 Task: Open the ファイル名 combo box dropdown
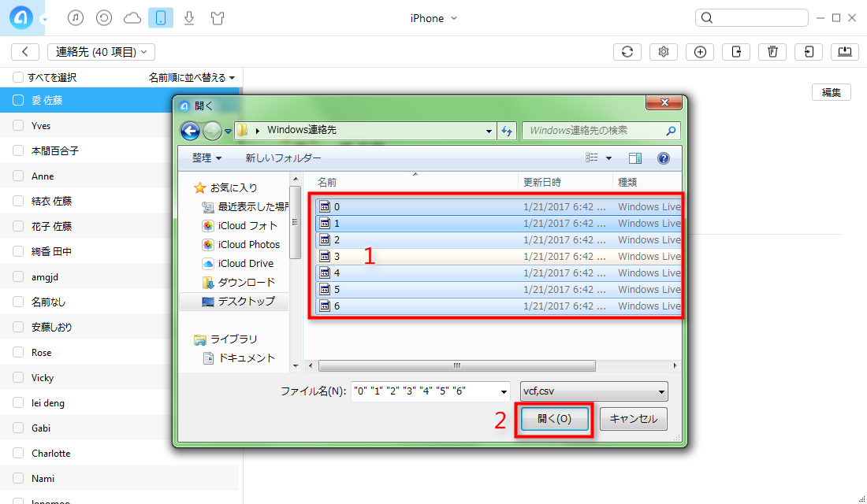pos(504,392)
